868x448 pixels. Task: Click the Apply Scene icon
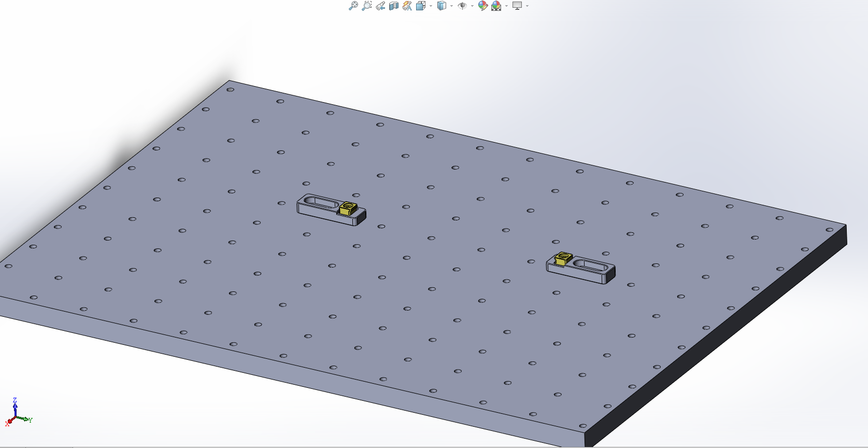(x=496, y=6)
